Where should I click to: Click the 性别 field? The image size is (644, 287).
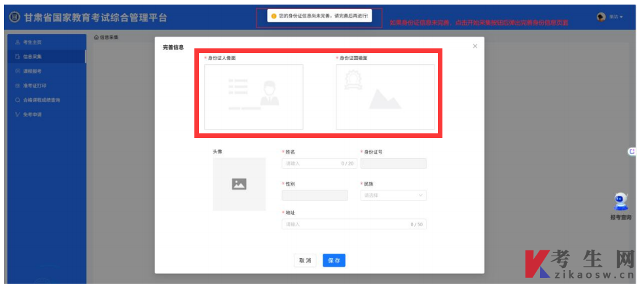tap(315, 195)
